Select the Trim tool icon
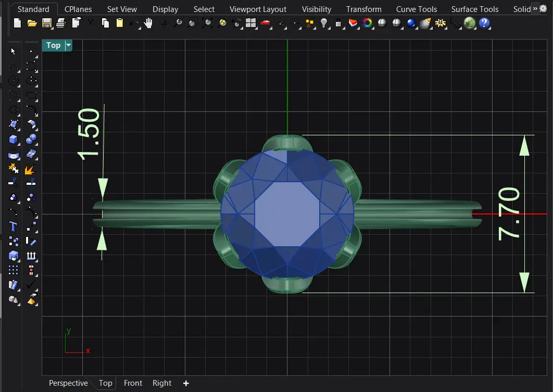 (14, 183)
